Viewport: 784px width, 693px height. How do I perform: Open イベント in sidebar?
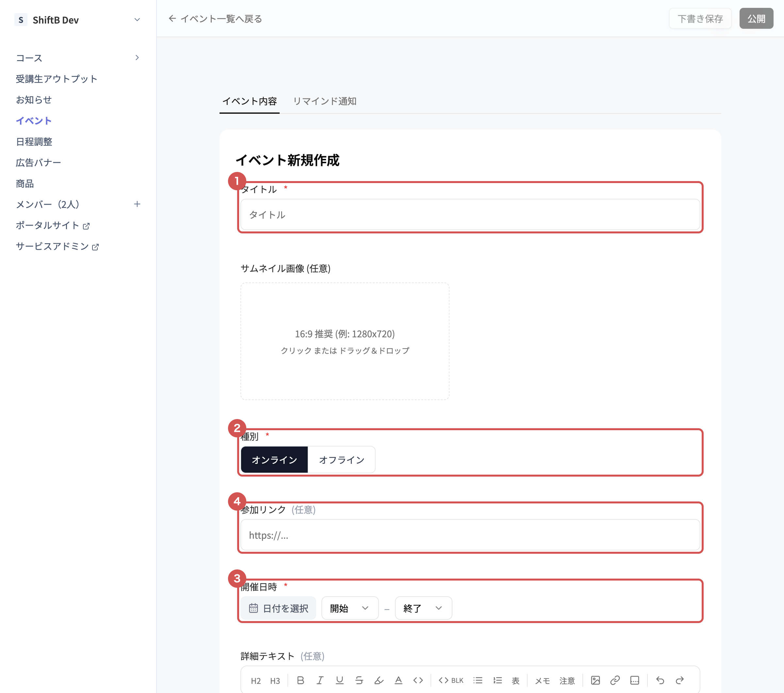click(x=34, y=121)
